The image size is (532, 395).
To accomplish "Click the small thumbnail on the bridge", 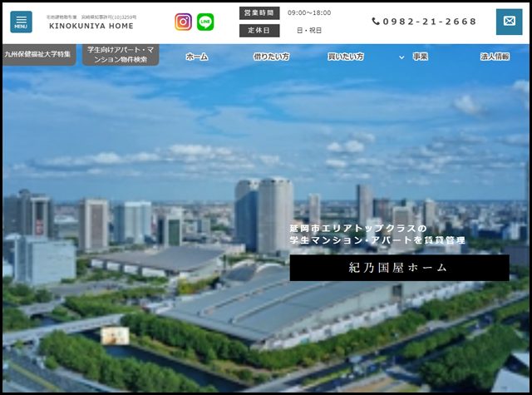I will coord(115,336).
